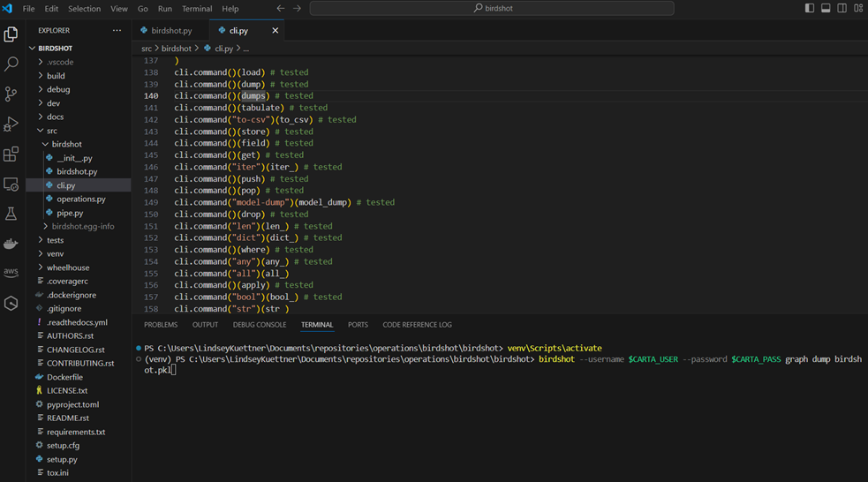Toggle the secondary side bar layout icon

(842, 8)
